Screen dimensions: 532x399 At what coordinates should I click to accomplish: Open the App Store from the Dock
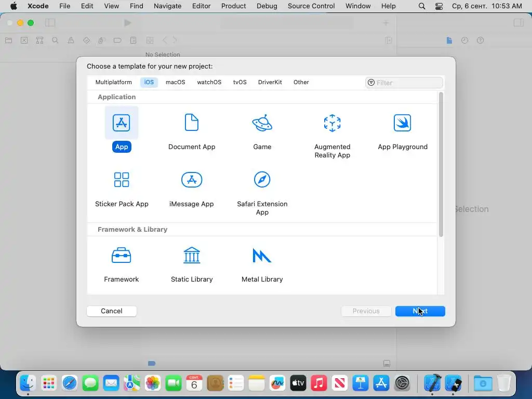(x=381, y=383)
